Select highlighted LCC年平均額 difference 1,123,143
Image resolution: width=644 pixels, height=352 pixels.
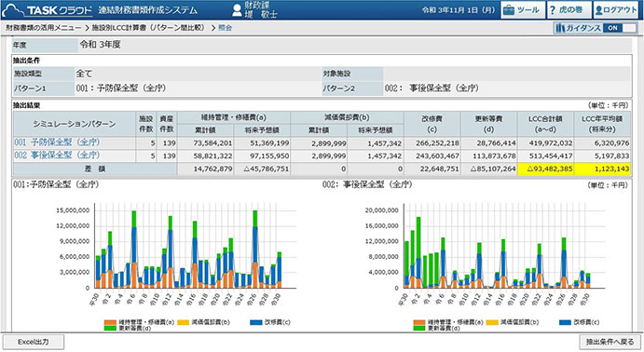(602, 169)
